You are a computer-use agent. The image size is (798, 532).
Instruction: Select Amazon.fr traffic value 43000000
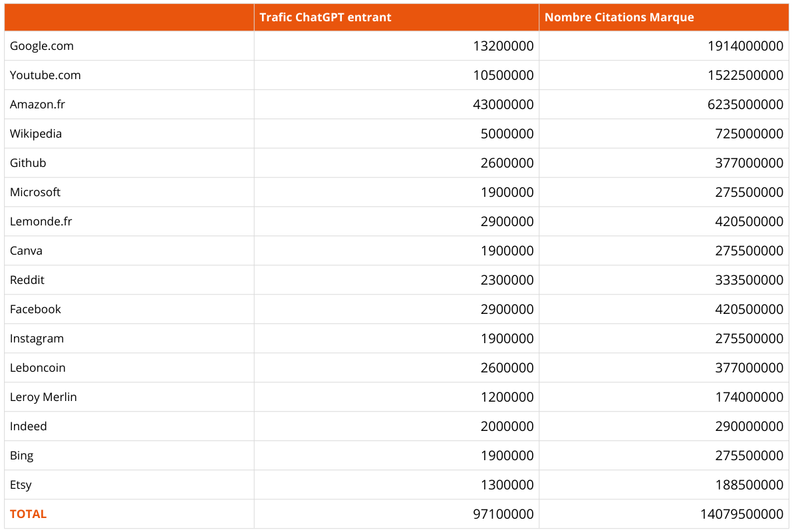click(x=503, y=104)
